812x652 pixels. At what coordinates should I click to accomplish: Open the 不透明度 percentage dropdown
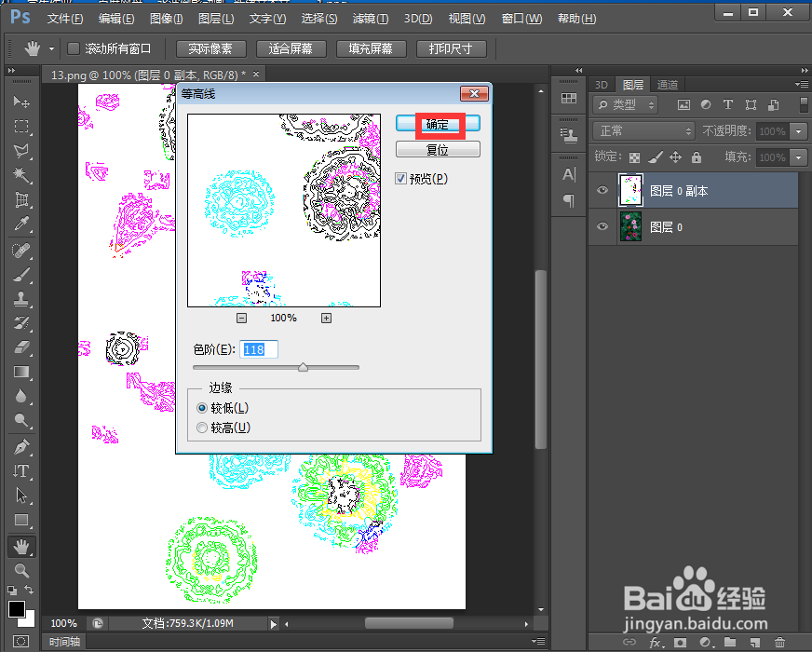tap(798, 131)
